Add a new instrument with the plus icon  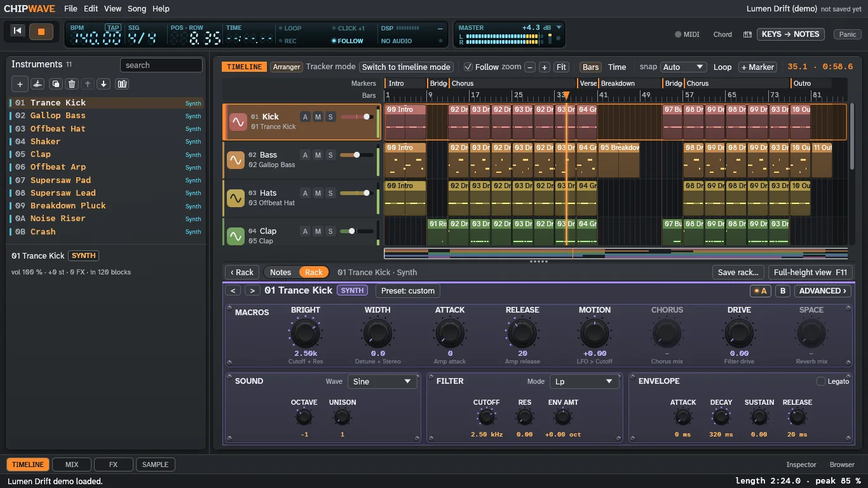[x=20, y=84]
